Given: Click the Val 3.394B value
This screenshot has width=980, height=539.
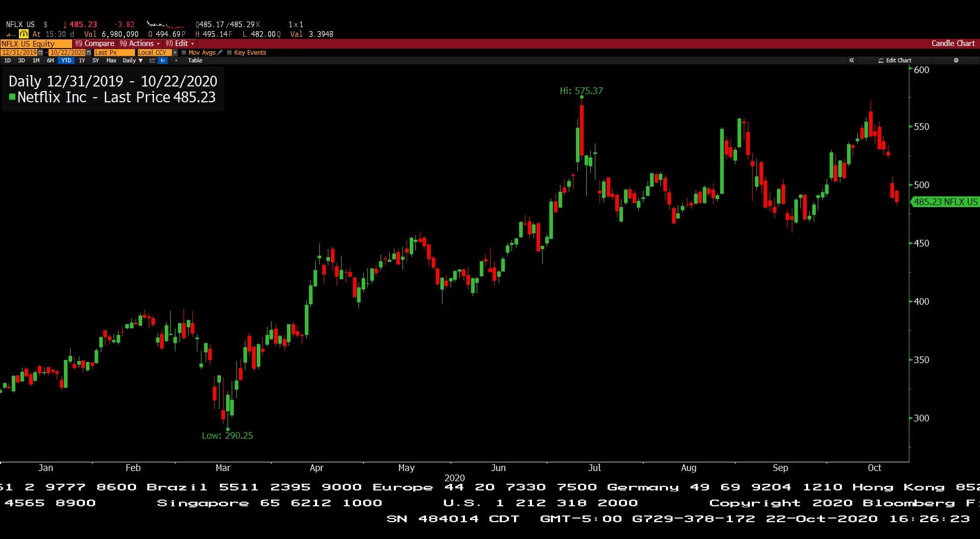Looking at the screenshot, I should [311, 34].
